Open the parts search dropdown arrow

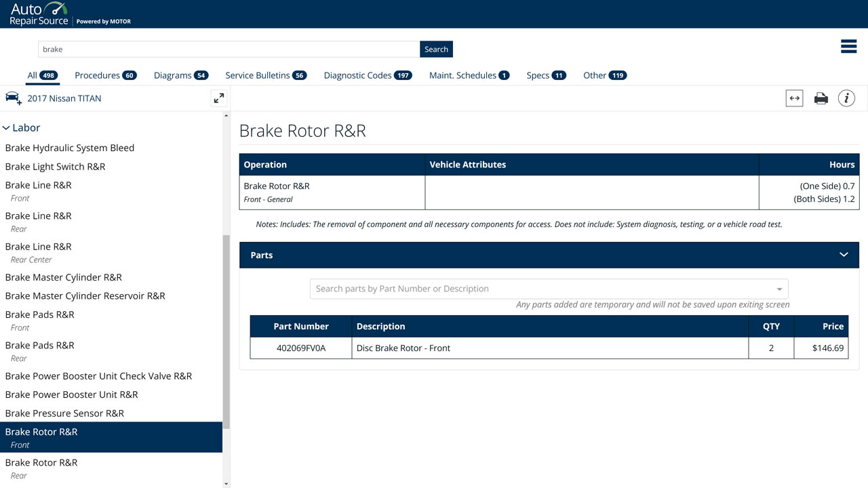coord(779,289)
